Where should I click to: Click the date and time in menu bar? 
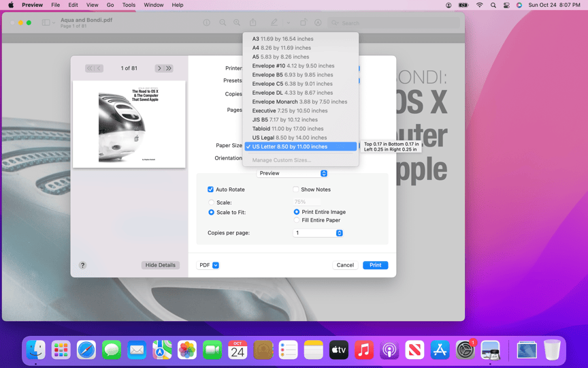click(554, 5)
